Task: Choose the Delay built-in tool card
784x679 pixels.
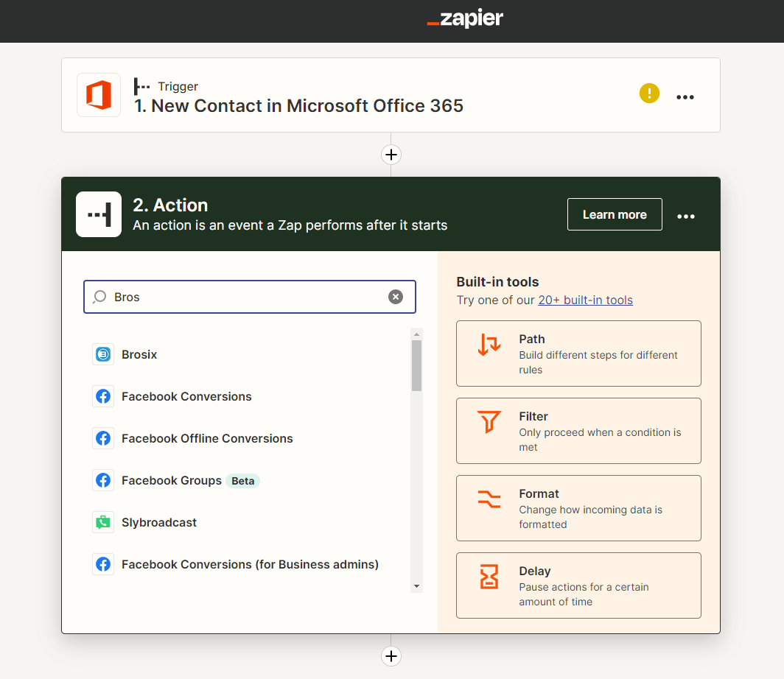Action: 578,585
